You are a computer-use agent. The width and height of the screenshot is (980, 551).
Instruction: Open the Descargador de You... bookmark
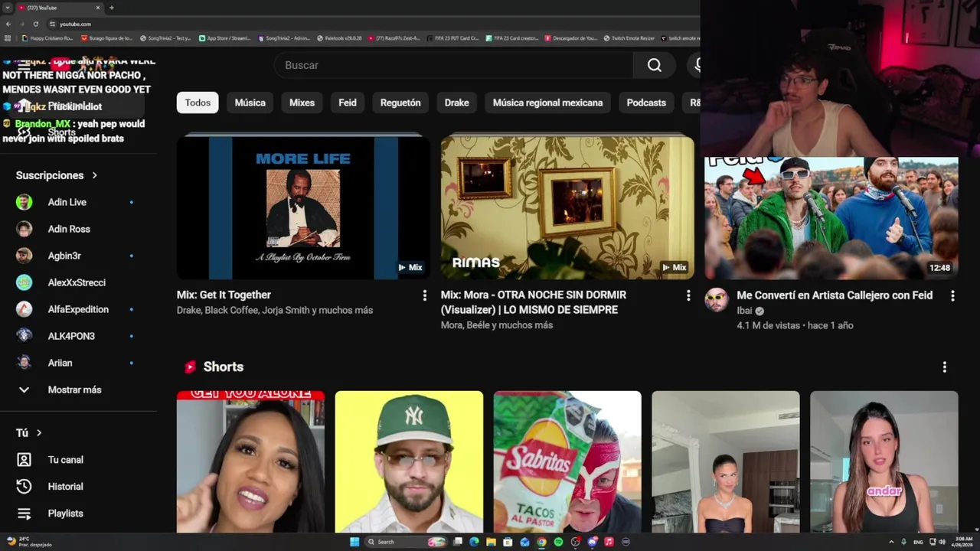(570, 37)
